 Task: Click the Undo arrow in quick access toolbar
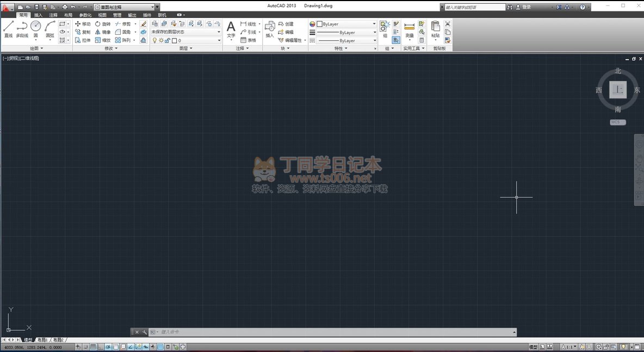[x=73, y=7]
